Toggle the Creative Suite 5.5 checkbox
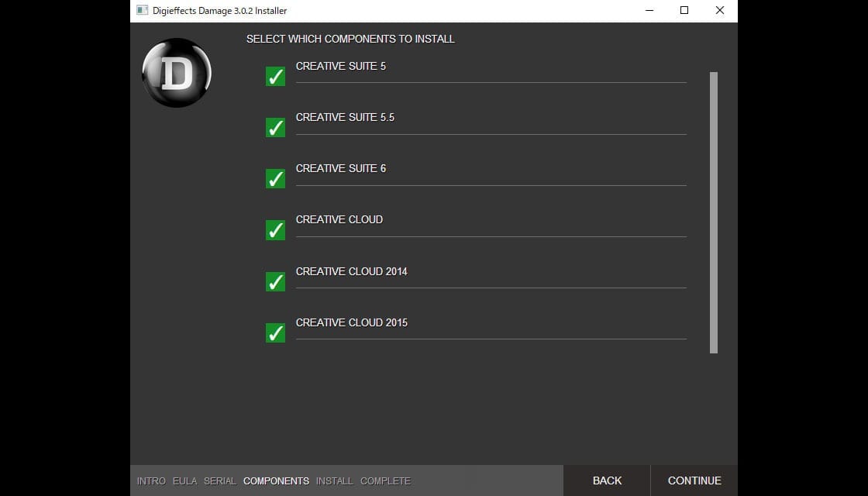868x496 pixels. tap(275, 127)
